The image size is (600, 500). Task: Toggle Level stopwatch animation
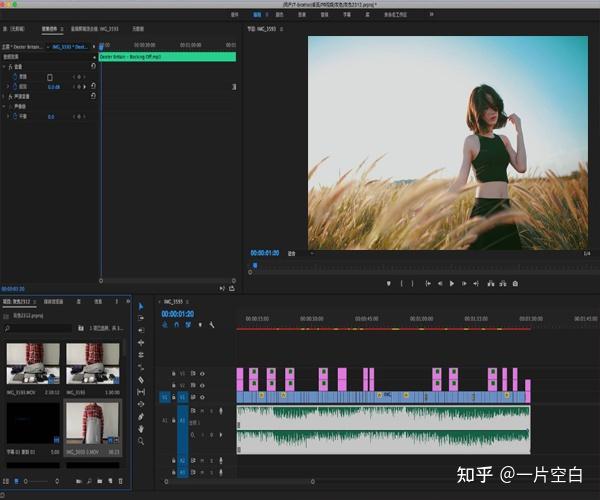[x=15, y=86]
